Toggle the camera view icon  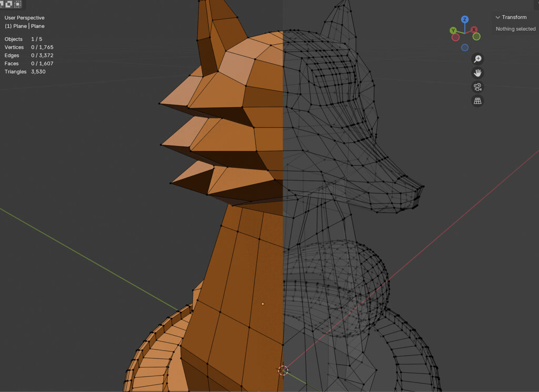[x=477, y=87]
